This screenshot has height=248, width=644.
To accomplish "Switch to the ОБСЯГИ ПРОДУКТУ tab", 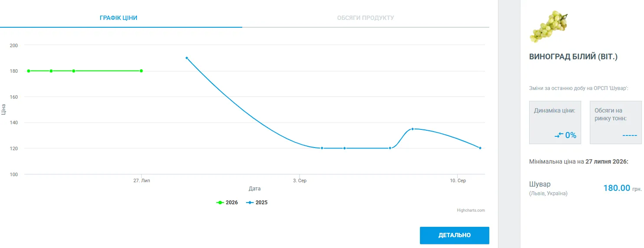I will [365, 18].
